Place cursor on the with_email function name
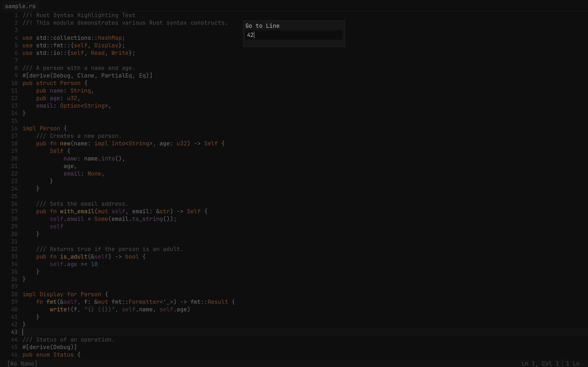The height and width of the screenshot is (367, 588). tap(77, 211)
